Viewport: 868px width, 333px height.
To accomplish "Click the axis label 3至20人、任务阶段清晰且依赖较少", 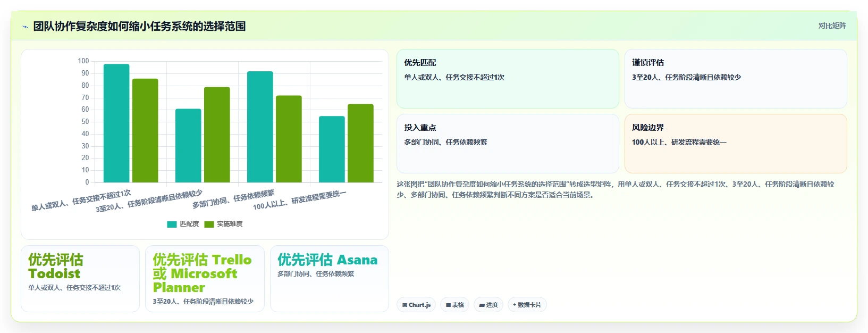I will point(149,201).
